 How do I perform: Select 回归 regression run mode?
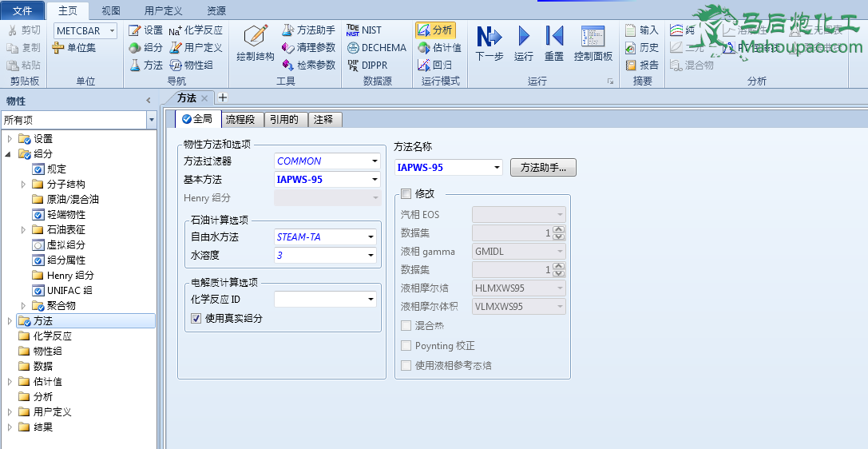[434, 65]
